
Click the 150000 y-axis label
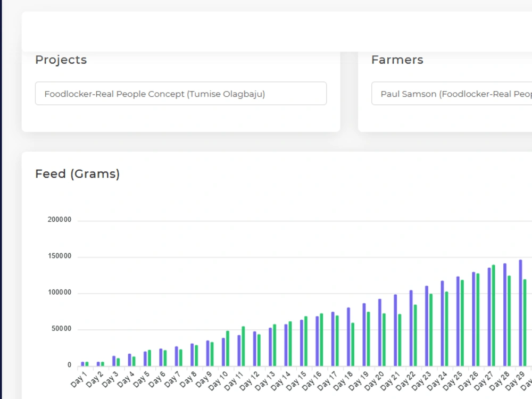(x=60, y=256)
